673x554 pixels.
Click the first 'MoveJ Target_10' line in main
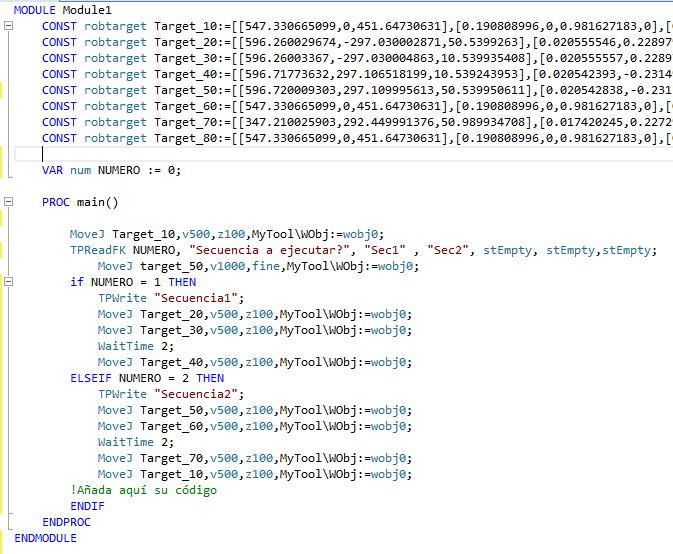227,234
